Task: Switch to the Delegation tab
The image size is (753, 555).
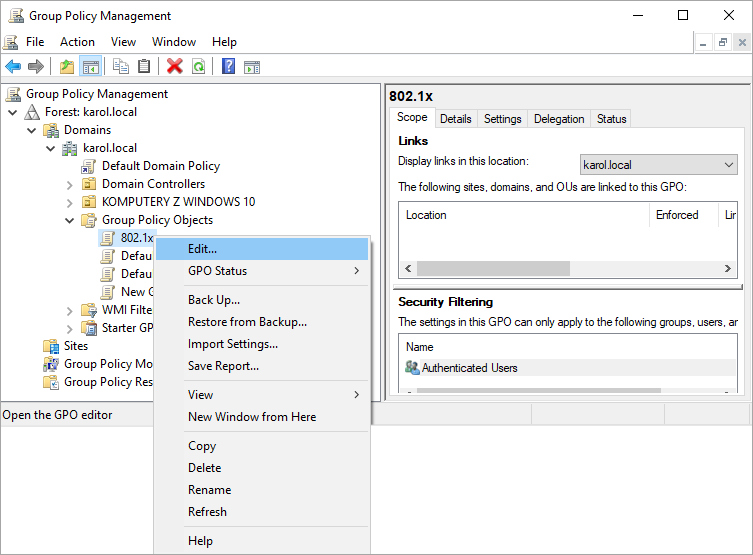Action: click(558, 119)
